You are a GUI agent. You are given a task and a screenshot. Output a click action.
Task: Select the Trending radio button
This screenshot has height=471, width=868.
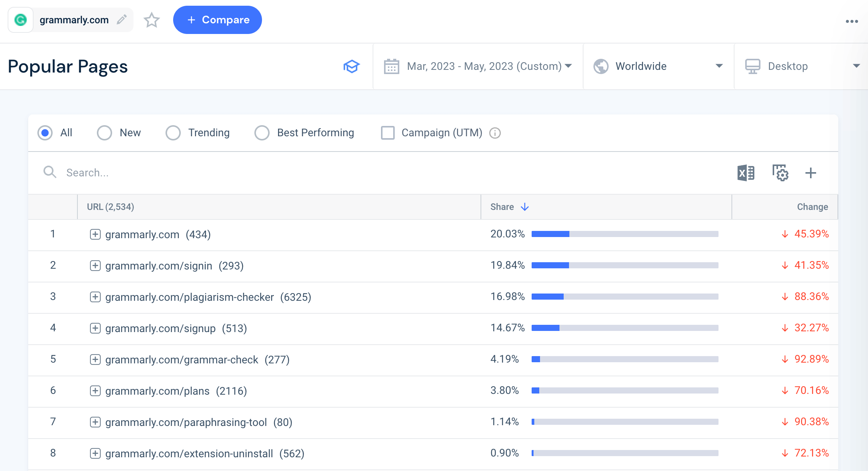pos(174,133)
